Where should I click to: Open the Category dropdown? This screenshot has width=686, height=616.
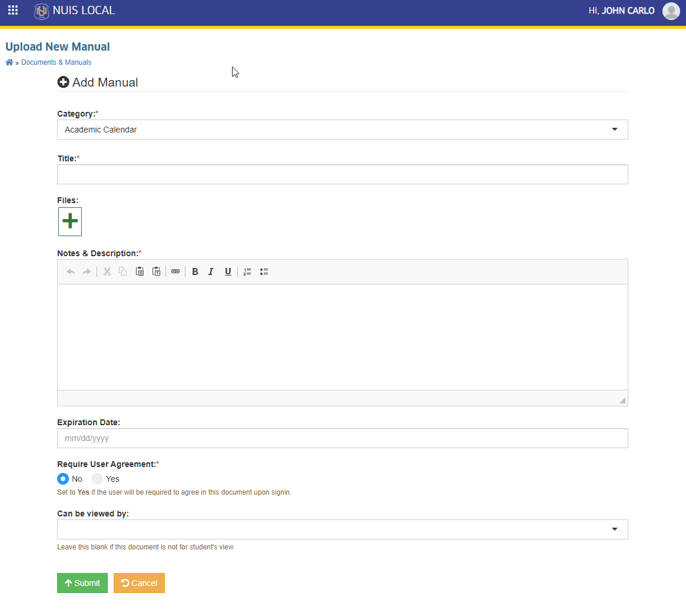click(x=343, y=130)
